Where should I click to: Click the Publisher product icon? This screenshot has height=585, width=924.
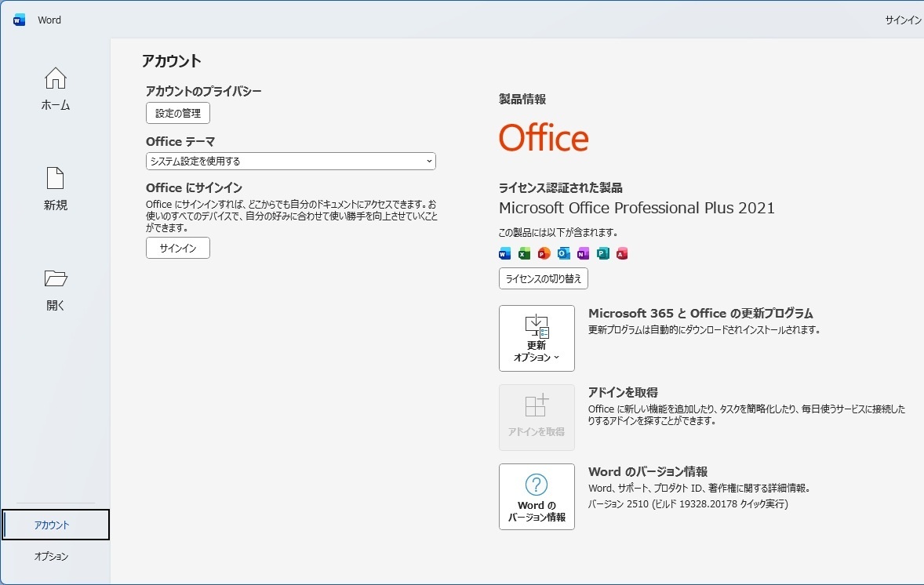click(x=602, y=253)
